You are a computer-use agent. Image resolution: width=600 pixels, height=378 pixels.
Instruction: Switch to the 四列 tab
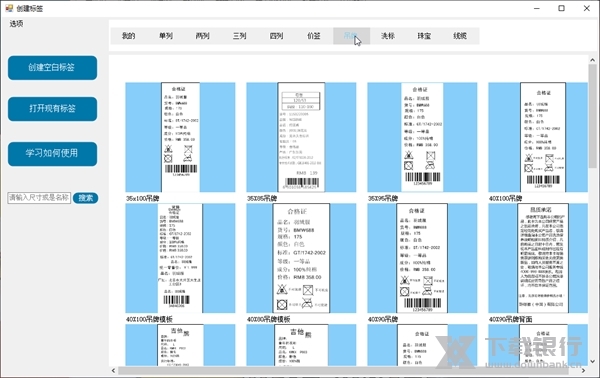point(276,36)
